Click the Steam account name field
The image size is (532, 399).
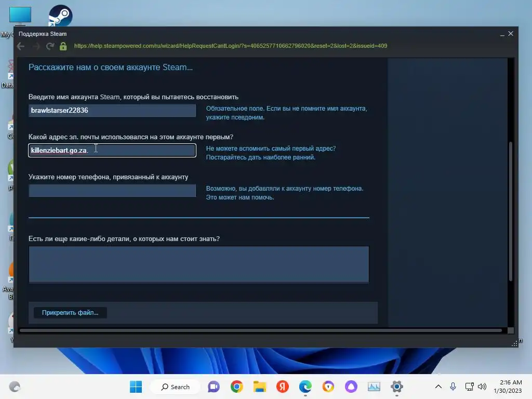(x=112, y=111)
